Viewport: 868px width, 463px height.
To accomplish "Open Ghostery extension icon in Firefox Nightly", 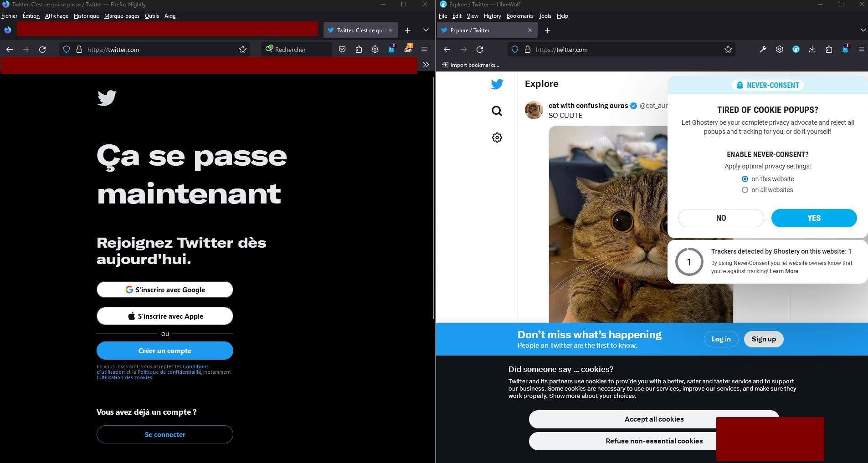I will tap(391, 49).
